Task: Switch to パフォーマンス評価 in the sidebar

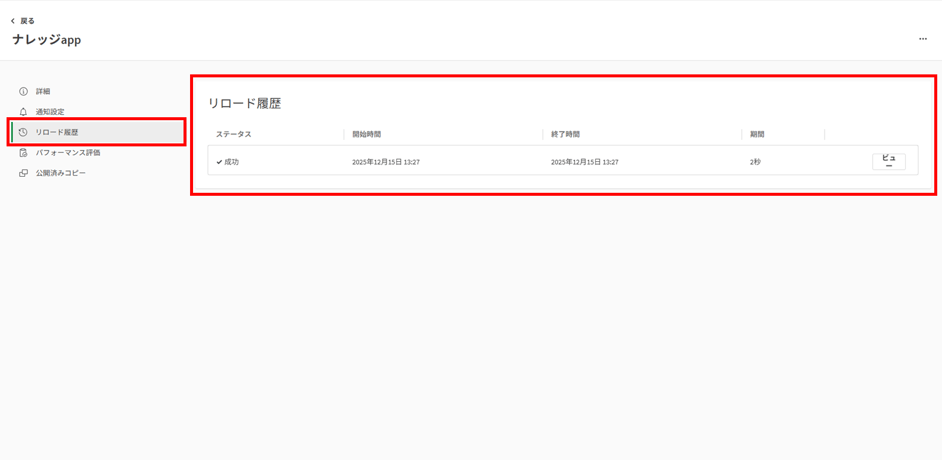Action: point(68,153)
